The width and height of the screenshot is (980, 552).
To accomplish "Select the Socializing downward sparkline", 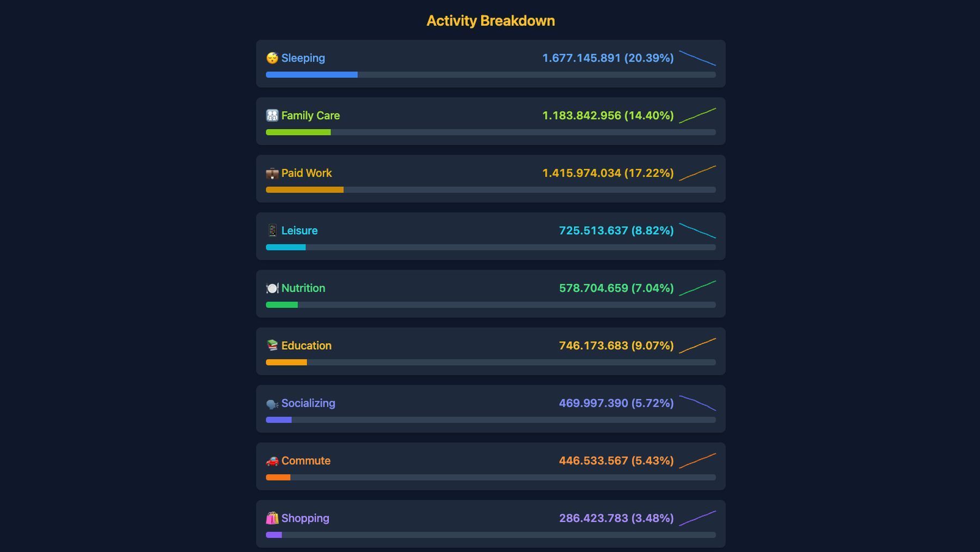I will (x=697, y=403).
